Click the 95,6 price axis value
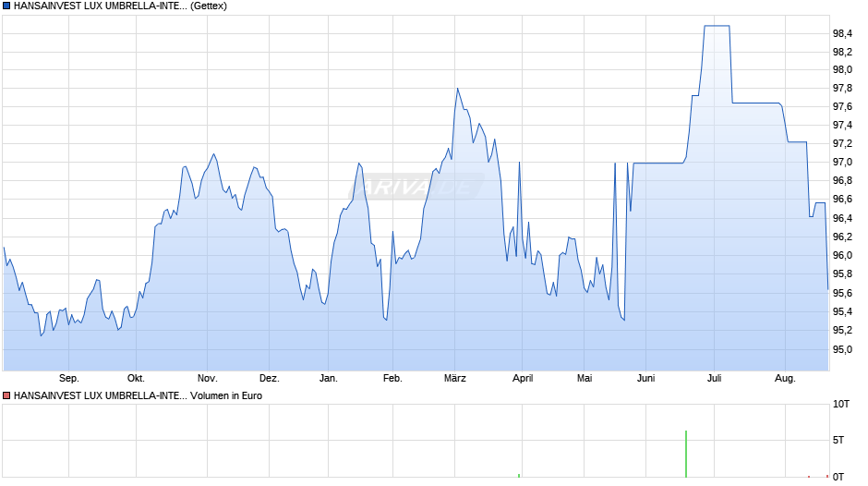The height and width of the screenshot is (486, 868). [842, 293]
